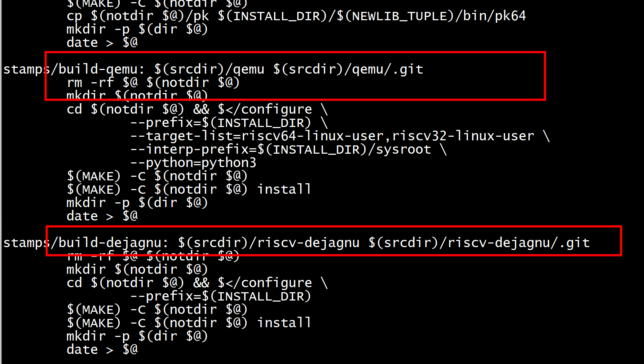The image size is (644, 364).
Task: Click the cd configure line under build-qemu
Action: 197,109
